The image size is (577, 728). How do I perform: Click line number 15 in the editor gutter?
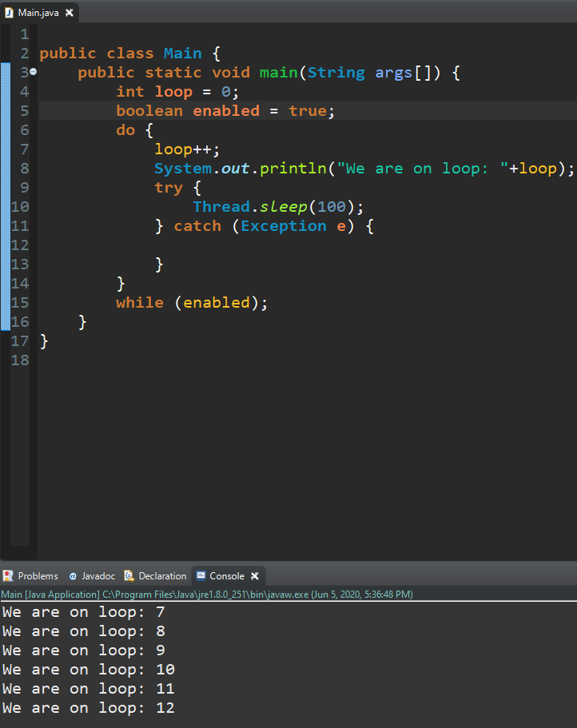20,302
